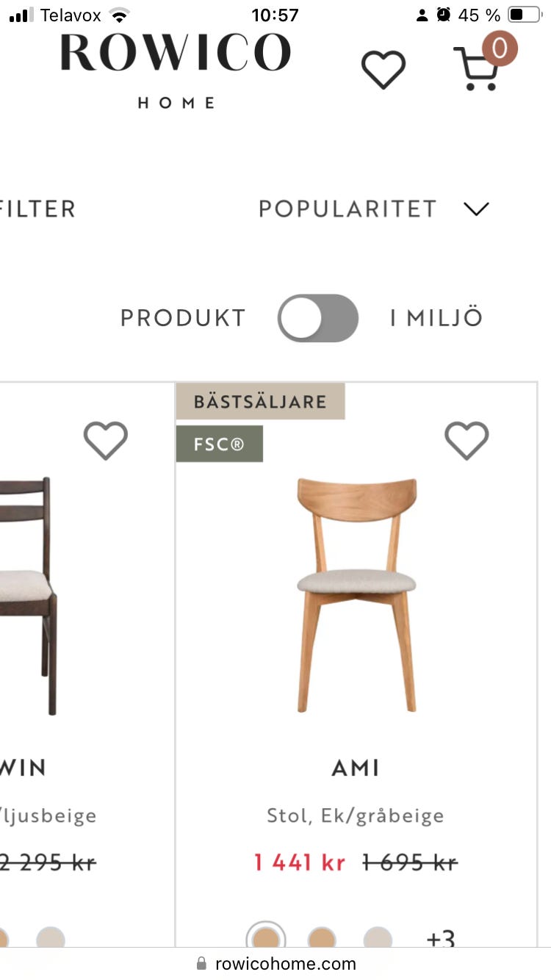
Task: Favorite the WIN chair using its heart icon
Action: 105,441
